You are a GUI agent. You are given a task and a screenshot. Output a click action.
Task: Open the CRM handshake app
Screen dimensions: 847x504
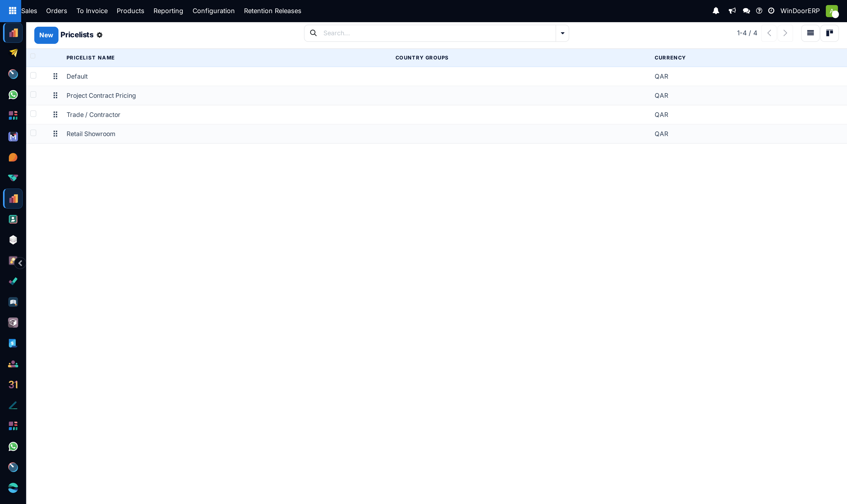pos(13,178)
